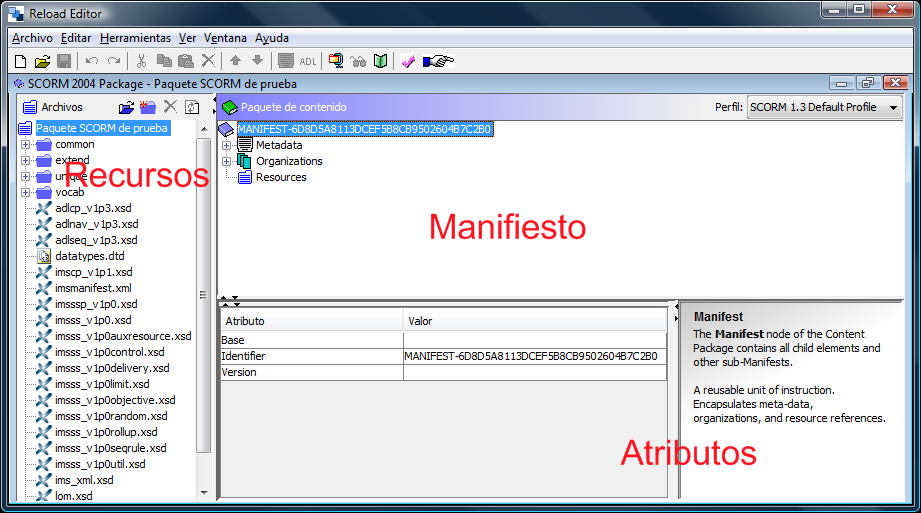
Task: Select the imsss_v1p0rollup.xsd file
Action: [106, 432]
